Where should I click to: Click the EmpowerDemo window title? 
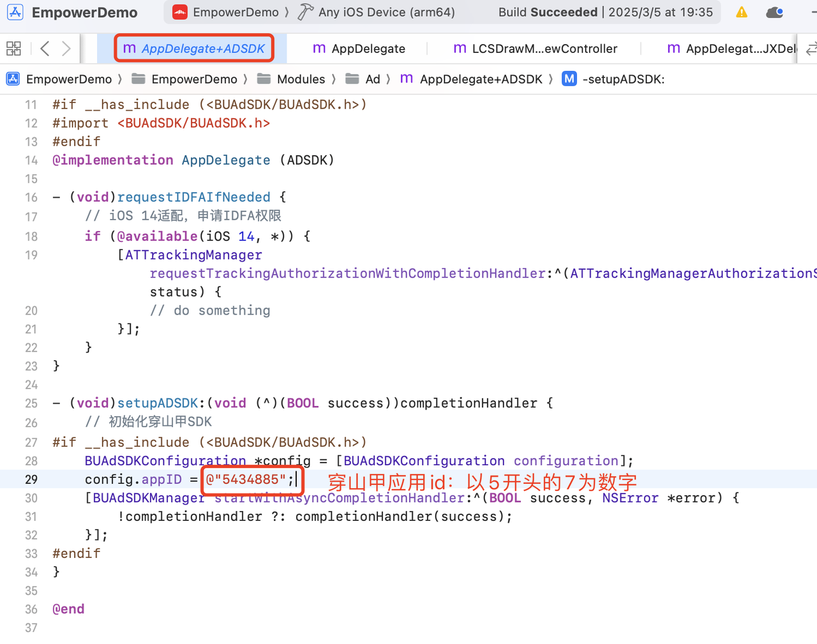pos(84,12)
